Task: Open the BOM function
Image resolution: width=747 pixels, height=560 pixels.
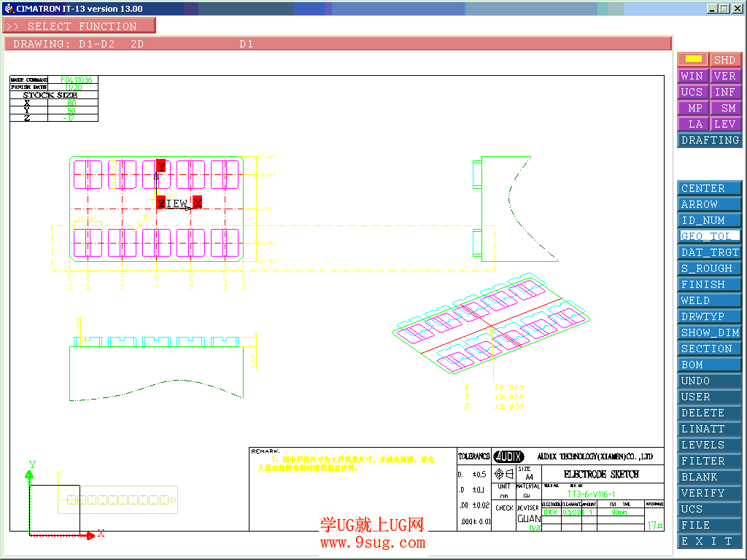Action: coord(710,365)
